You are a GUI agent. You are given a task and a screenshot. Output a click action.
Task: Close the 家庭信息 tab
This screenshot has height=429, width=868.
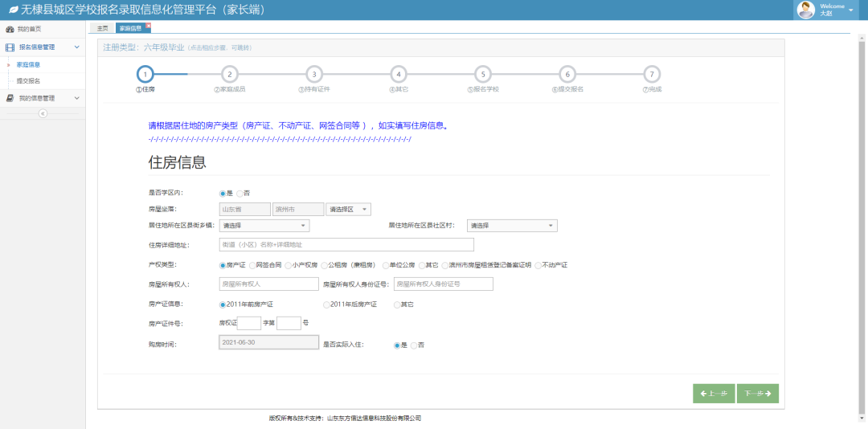pyautogui.click(x=148, y=25)
